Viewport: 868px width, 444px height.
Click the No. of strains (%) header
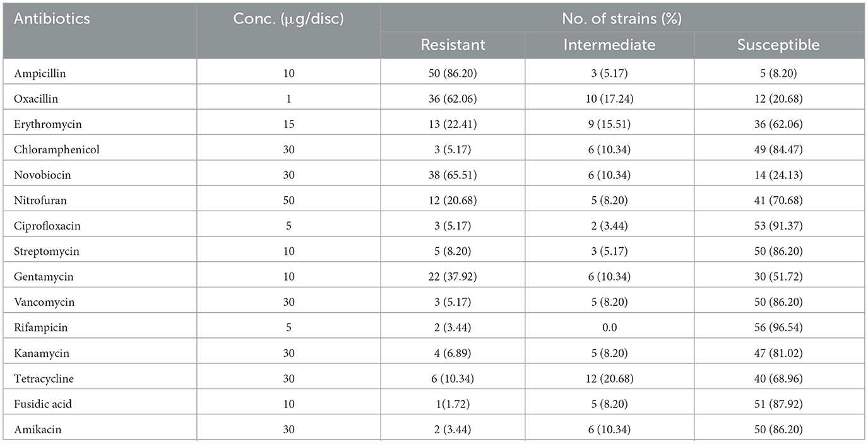(x=622, y=18)
